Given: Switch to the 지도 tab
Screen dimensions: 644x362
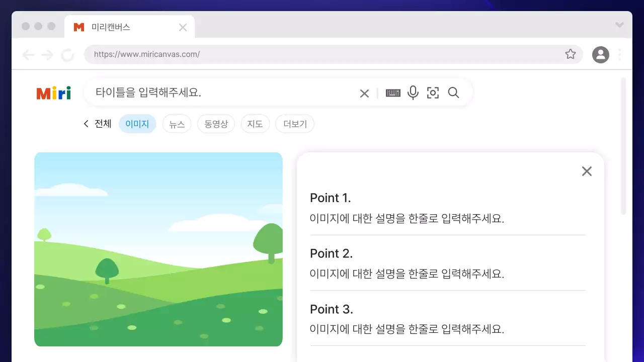Looking at the screenshot, I should [255, 123].
